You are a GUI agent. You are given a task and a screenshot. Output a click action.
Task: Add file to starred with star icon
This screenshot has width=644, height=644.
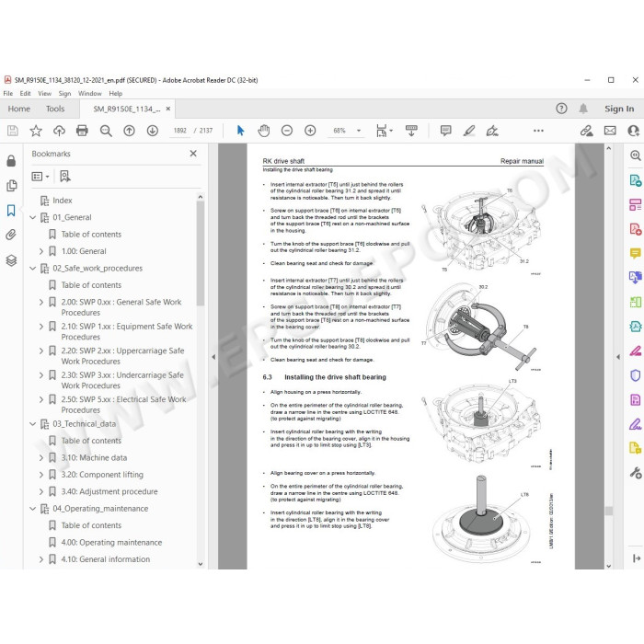[36, 131]
